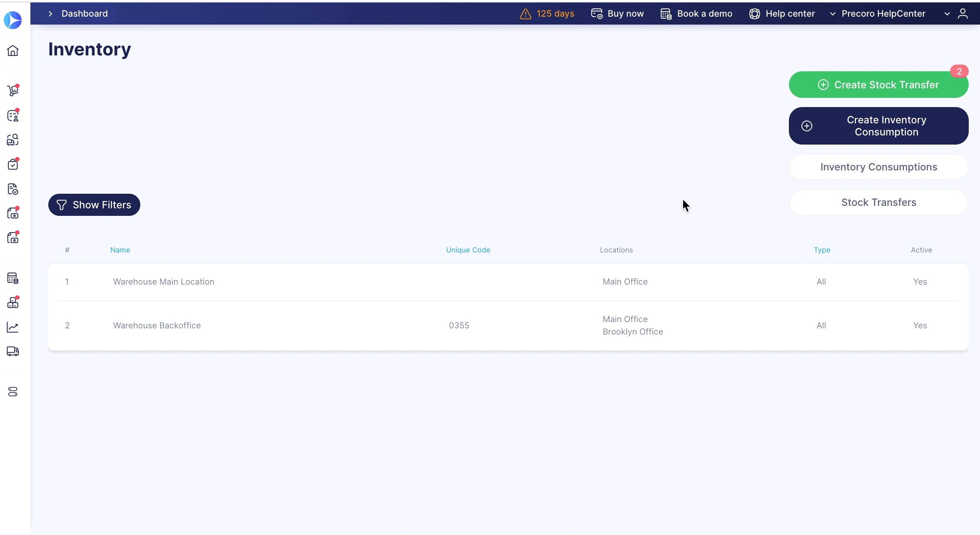Sort table by Name column
Image resolution: width=980 pixels, height=535 pixels.
120,250
